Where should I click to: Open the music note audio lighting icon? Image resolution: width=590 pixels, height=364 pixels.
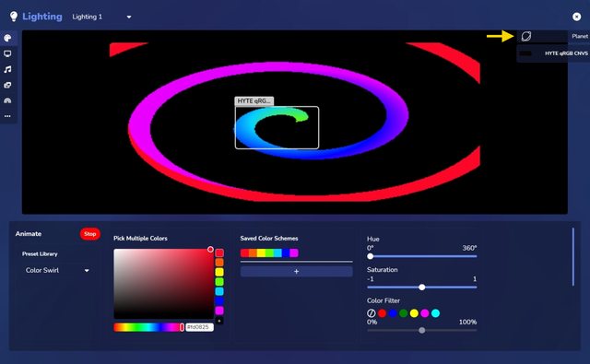[x=7, y=69]
